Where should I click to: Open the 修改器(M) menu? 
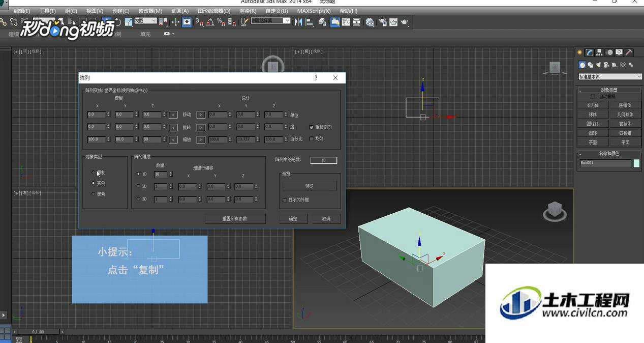click(150, 11)
